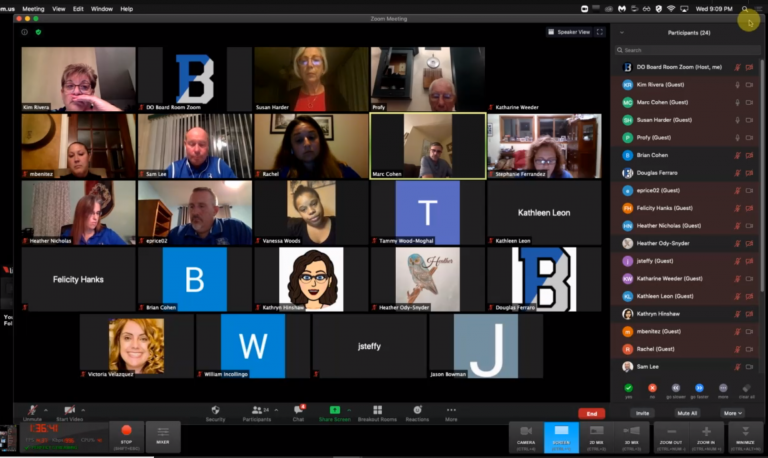Screen dimensions: 768x458
Task: Click the ZOOM OUT recorder button
Action: [671, 436]
